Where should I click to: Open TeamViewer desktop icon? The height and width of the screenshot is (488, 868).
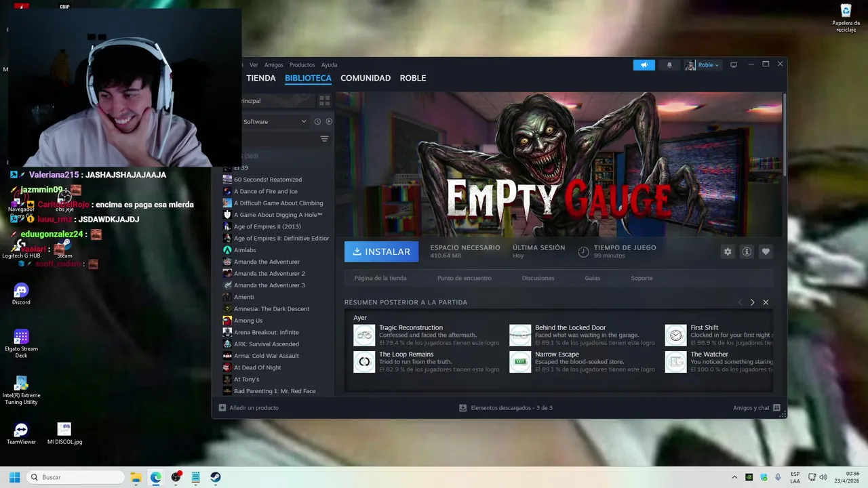click(x=21, y=434)
